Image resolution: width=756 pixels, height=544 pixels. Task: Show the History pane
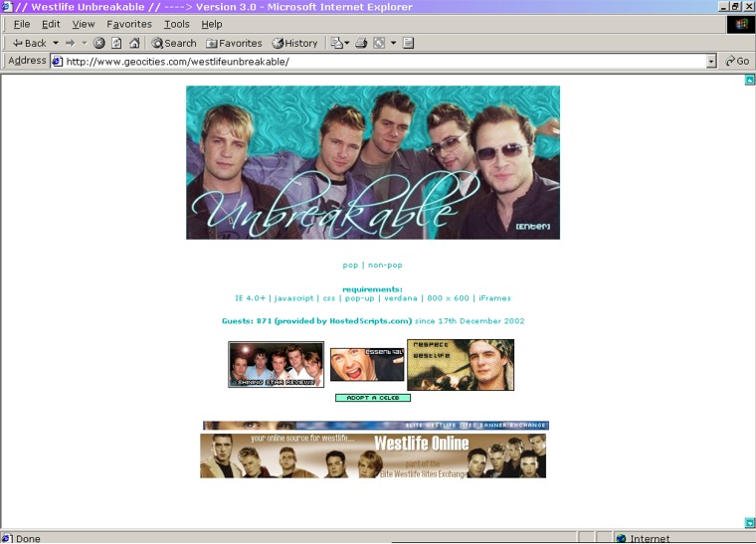(x=294, y=43)
